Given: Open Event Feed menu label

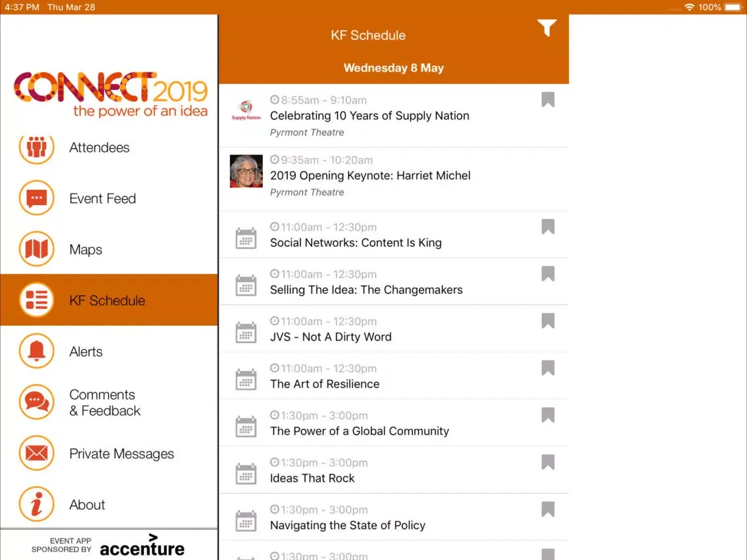Looking at the screenshot, I should [103, 198].
